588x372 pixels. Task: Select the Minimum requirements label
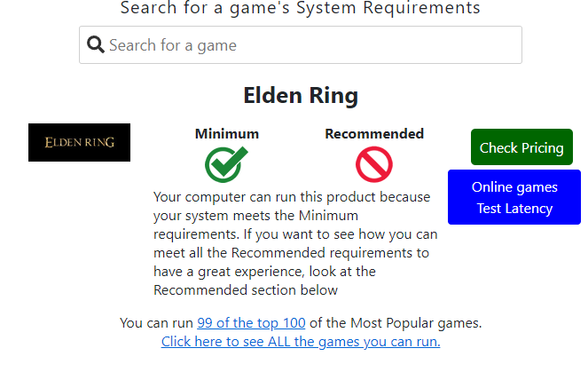(227, 134)
